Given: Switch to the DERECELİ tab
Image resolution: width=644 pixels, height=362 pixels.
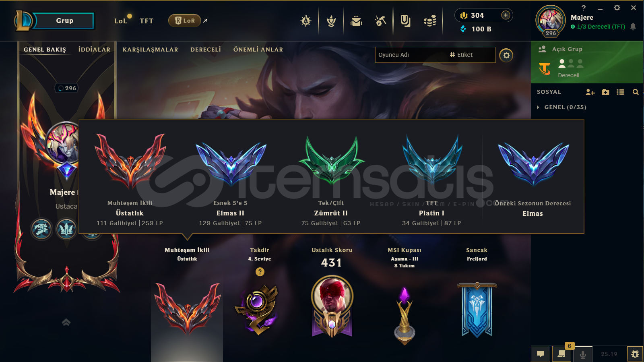Looking at the screenshot, I should tap(206, 50).
